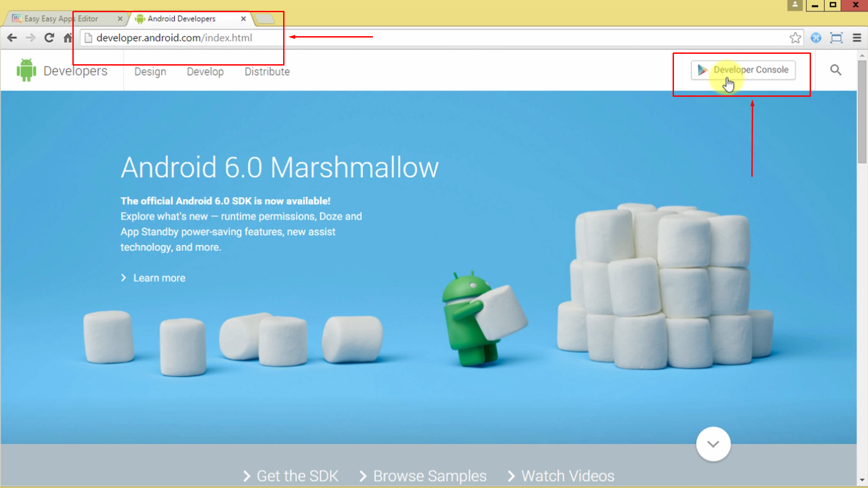Viewport: 868px width, 488px height.
Task: Expand the Learn more chevron link
Action: tap(154, 278)
